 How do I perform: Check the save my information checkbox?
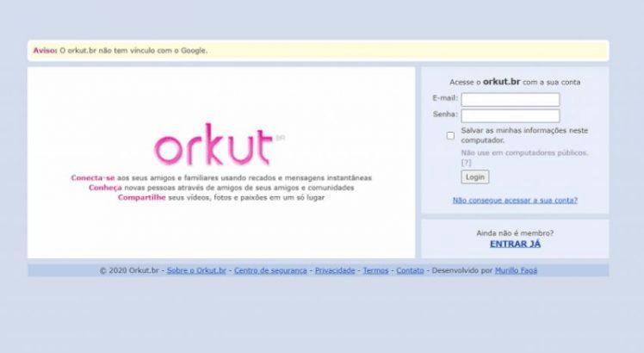click(450, 136)
